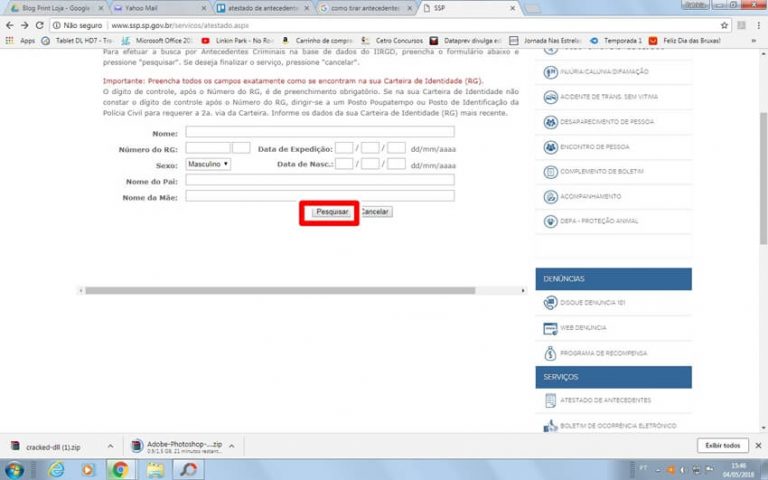
Task: Click the Cancelar button
Action: coord(375,212)
